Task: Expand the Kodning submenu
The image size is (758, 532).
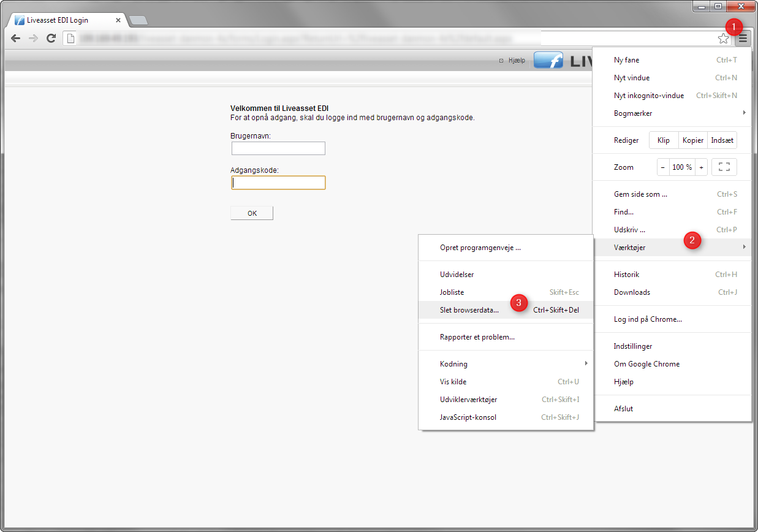Action: click(506, 364)
